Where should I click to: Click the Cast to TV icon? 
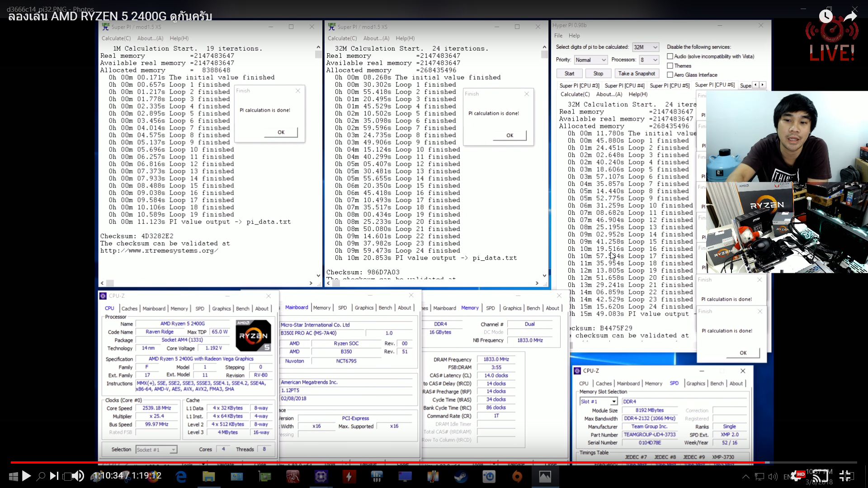click(820, 476)
